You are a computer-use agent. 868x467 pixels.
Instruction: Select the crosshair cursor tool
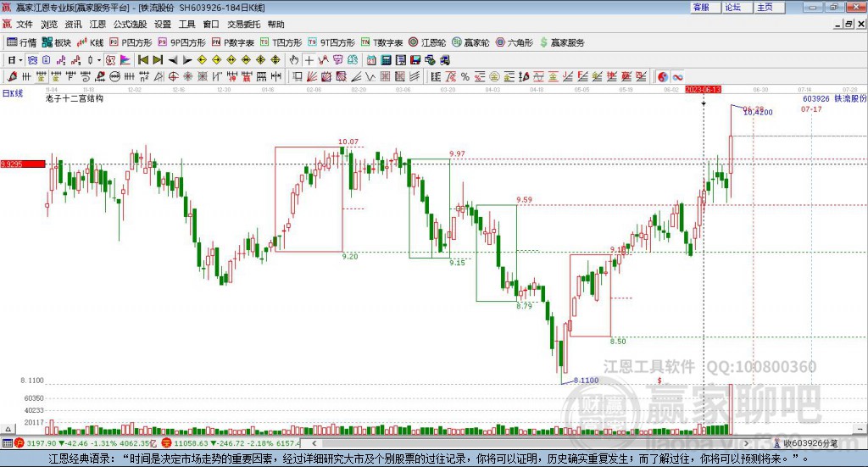click(309, 60)
